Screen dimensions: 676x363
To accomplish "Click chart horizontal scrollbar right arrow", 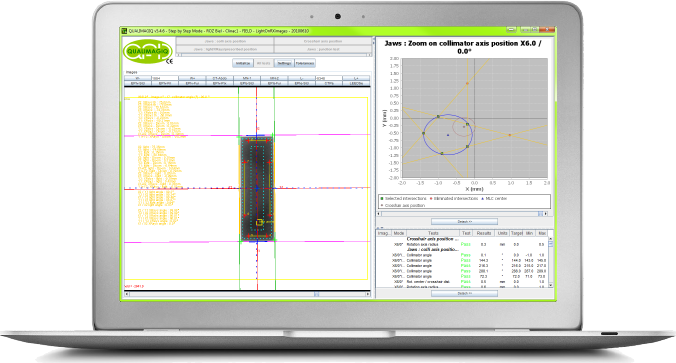I will coord(545,214).
